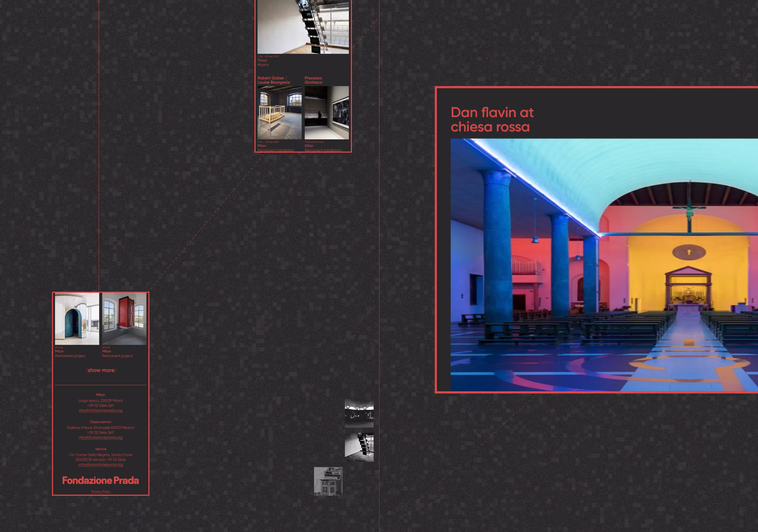Select "Permanent project" below the red cabinet image
The height and width of the screenshot is (532, 758).
click(117, 356)
